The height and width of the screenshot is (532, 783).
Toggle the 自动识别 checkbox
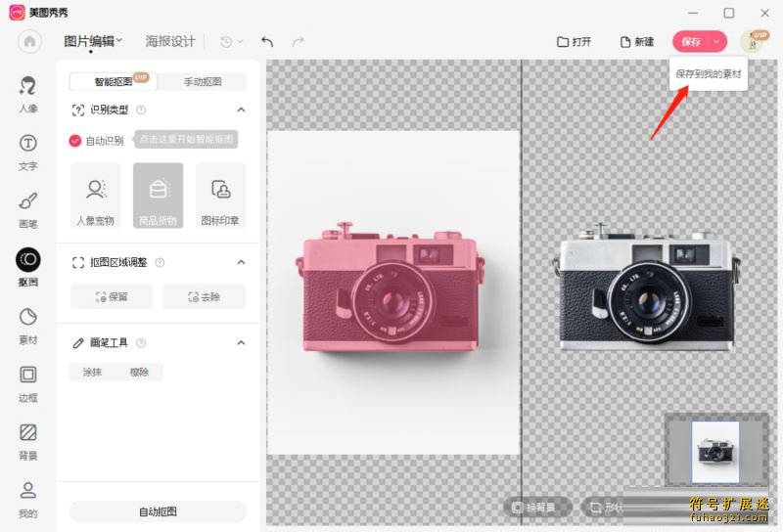(75, 140)
